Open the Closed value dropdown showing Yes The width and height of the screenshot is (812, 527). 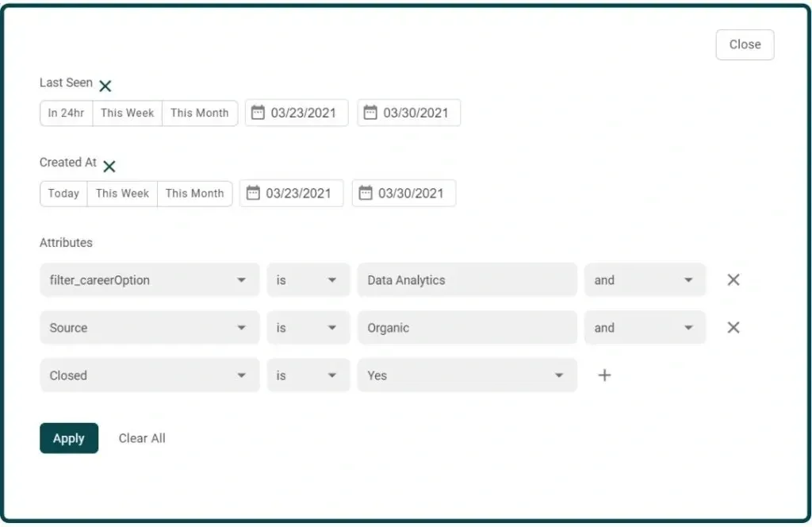click(467, 375)
